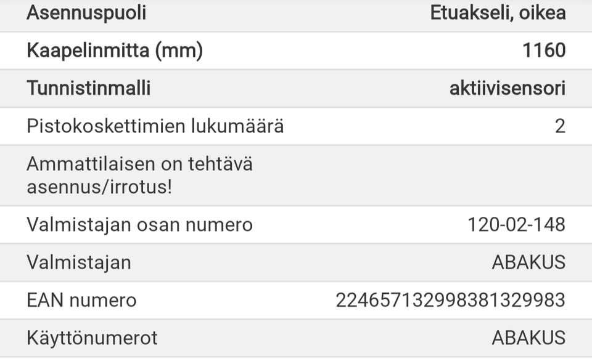Screen dimensions: 592x364
Task: Click ABAKUS in the Käyttönumerot row
Action: click(528, 338)
